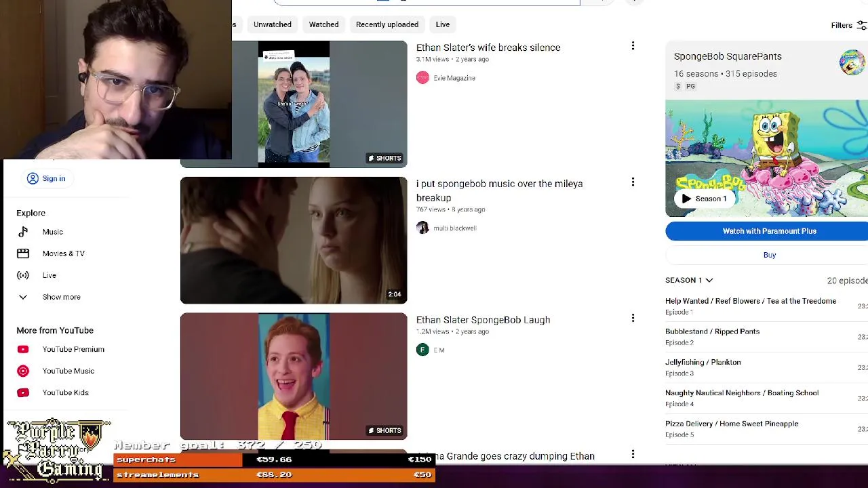Viewport: 868px width, 488px height.
Task: Click SpongeBob SquarePants banner image
Action: click(766, 159)
